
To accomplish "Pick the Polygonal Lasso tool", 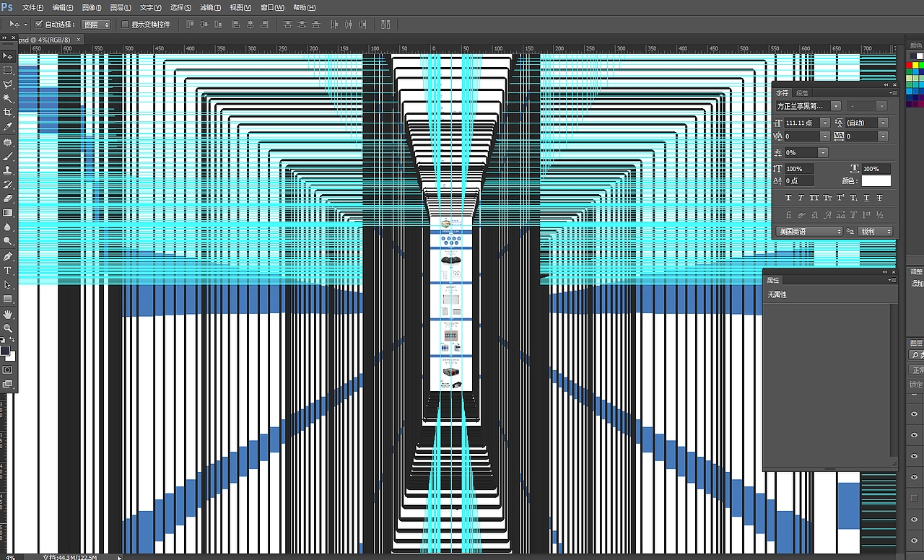I will (8, 84).
